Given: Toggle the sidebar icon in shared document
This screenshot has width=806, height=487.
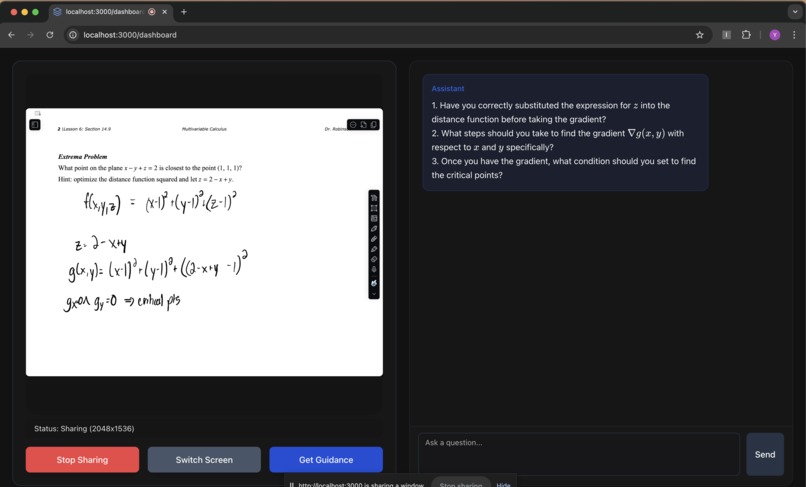Looking at the screenshot, I should click(x=35, y=124).
